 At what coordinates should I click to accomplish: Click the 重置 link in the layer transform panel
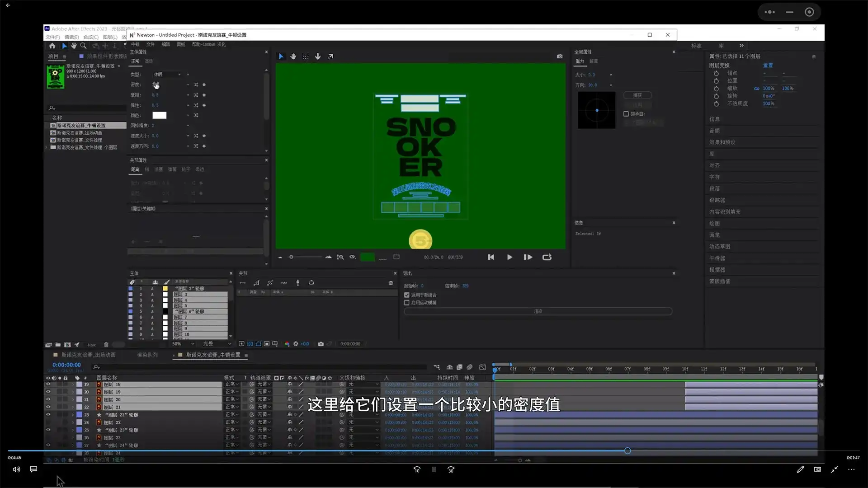[769, 65]
